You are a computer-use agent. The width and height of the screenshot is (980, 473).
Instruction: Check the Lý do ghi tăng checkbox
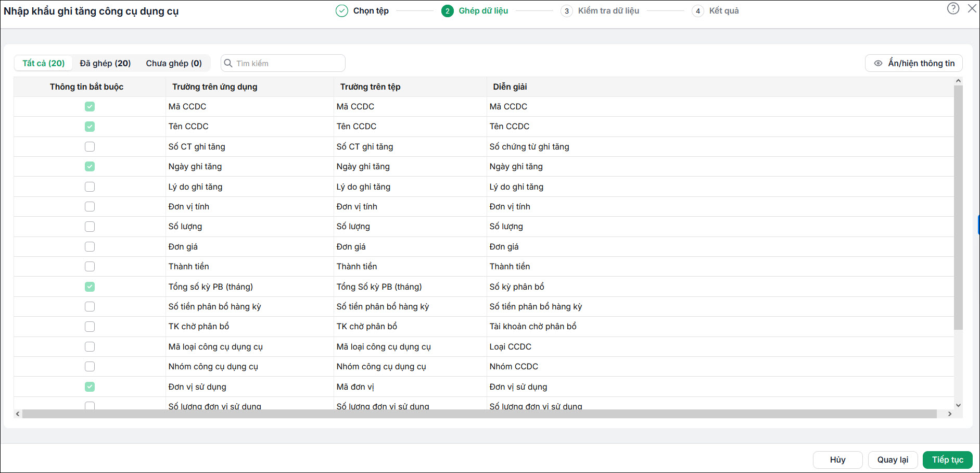(x=90, y=186)
